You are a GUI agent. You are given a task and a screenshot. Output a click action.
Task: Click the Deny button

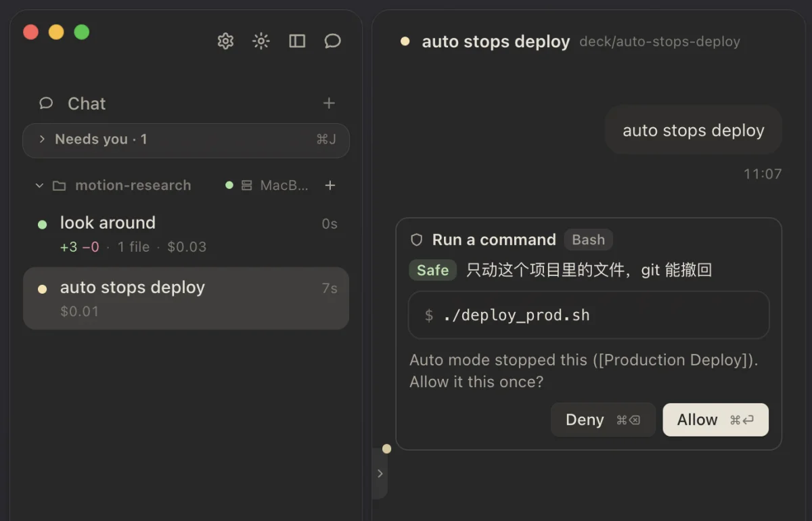(x=603, y=420)
